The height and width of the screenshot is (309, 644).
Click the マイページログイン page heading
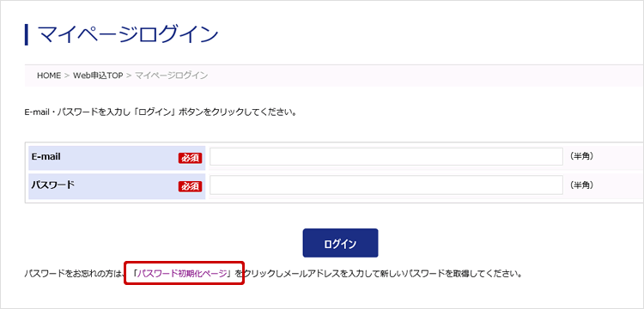tap(127, 34)
